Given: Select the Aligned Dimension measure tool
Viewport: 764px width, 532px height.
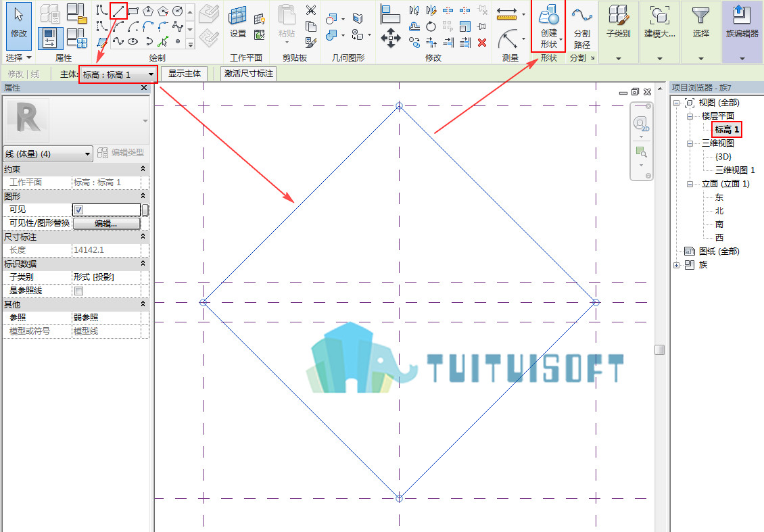Looking at the screenshot, I should 506,14.
